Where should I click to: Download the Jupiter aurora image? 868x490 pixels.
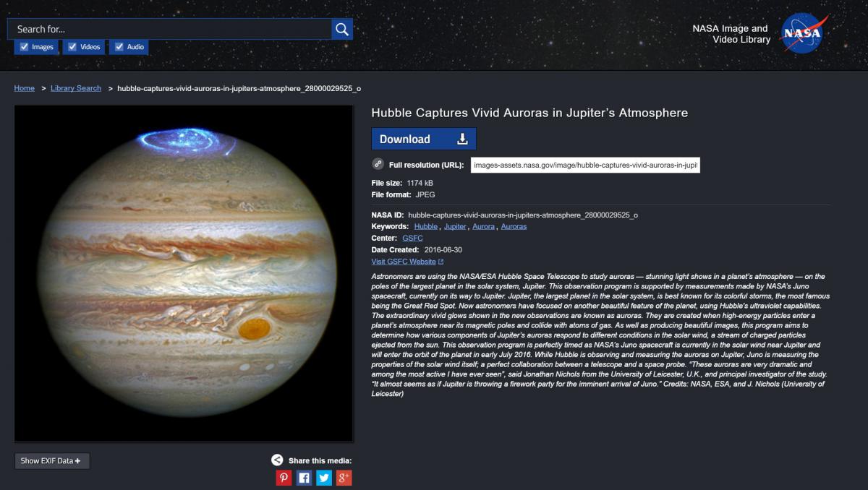423,139
